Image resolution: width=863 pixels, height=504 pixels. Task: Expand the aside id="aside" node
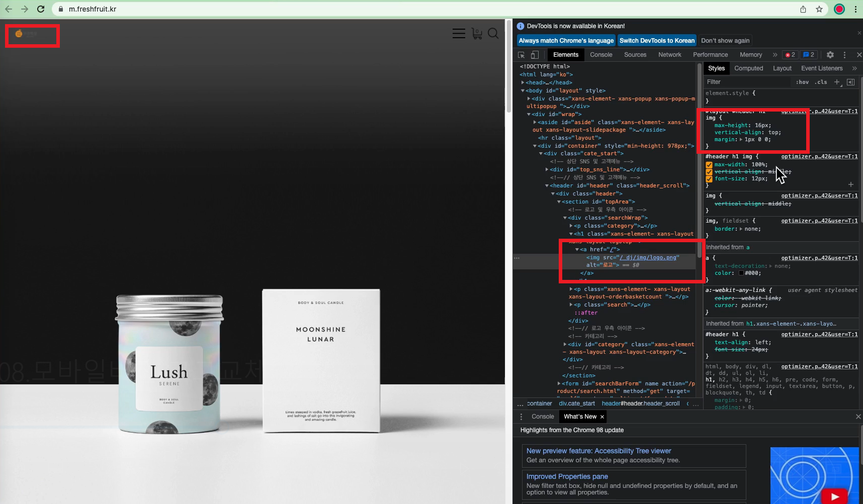[x=535, y=122]
